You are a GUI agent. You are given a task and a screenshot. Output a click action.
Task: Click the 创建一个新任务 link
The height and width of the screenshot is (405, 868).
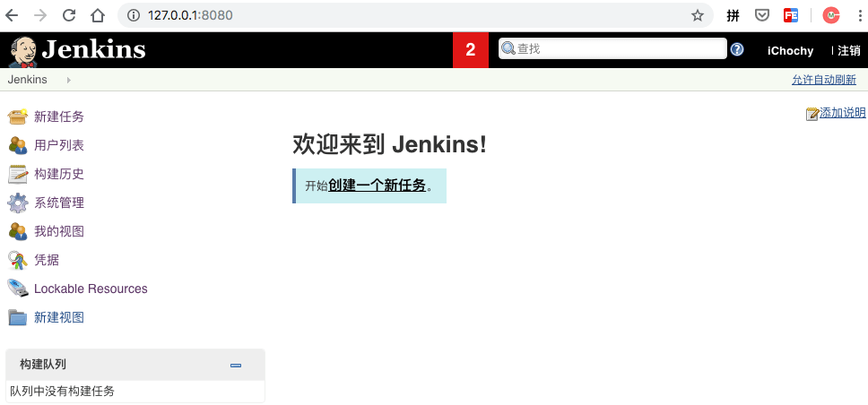377,185
